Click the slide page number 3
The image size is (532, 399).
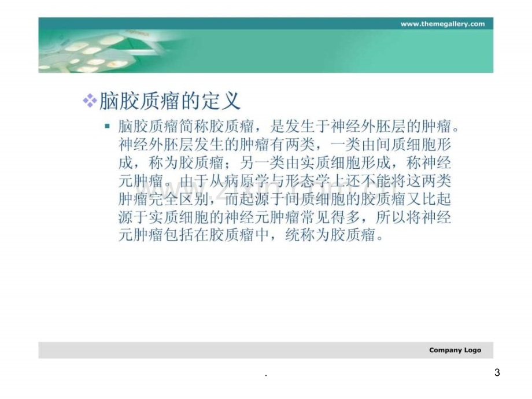(497, 372)
